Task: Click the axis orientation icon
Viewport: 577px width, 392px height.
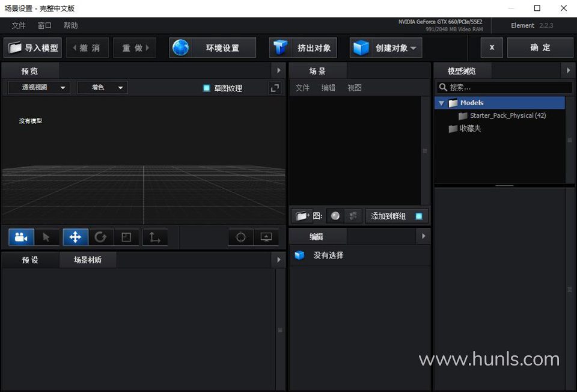Action: tap(154, 237)
